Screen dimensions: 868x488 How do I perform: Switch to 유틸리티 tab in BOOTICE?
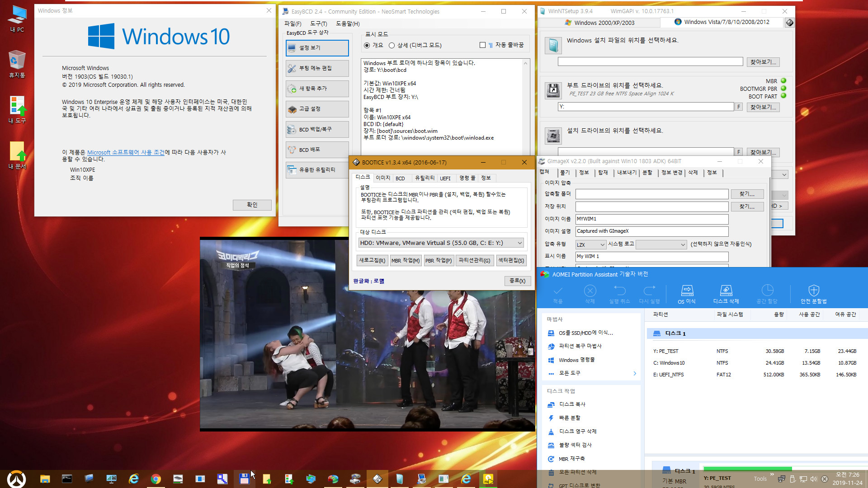tap(425, 178)
